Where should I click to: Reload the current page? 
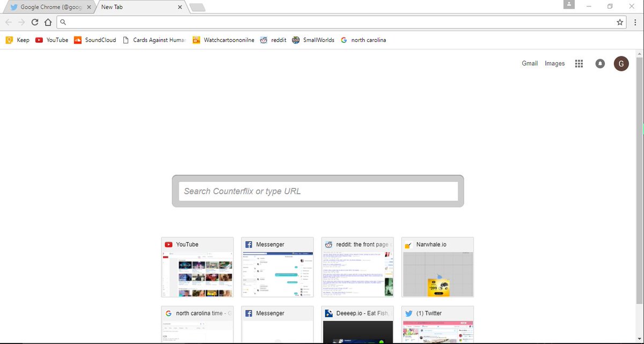click(x=35, y=22)
